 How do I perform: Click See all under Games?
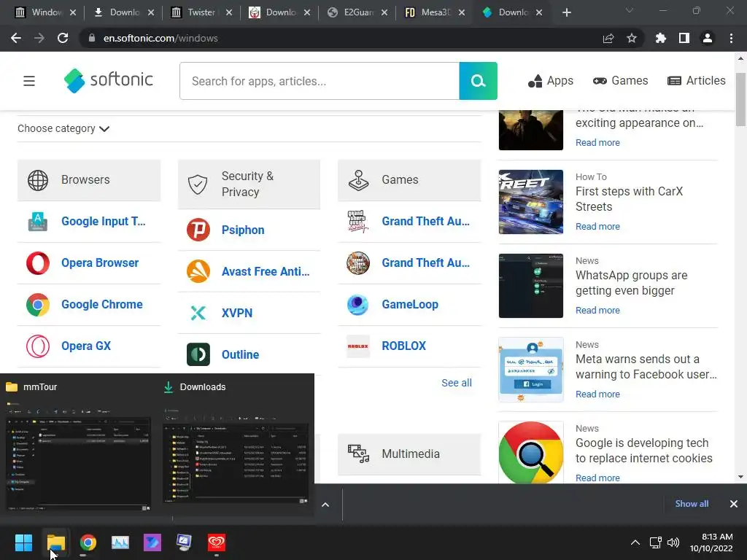pyautogui.click(x=457, y=383)
